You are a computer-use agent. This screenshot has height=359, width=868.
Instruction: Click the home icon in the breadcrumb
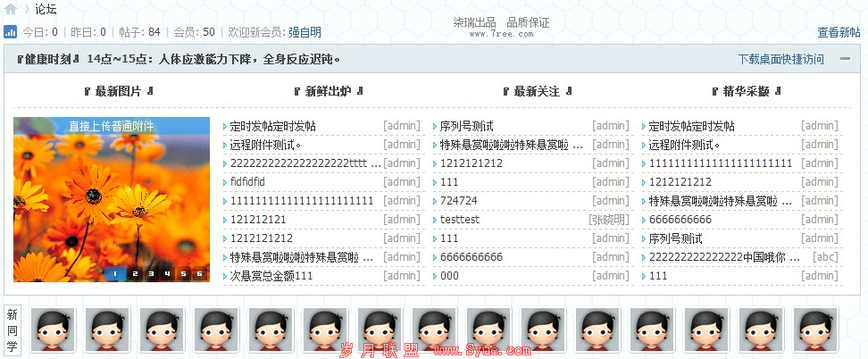11,9
